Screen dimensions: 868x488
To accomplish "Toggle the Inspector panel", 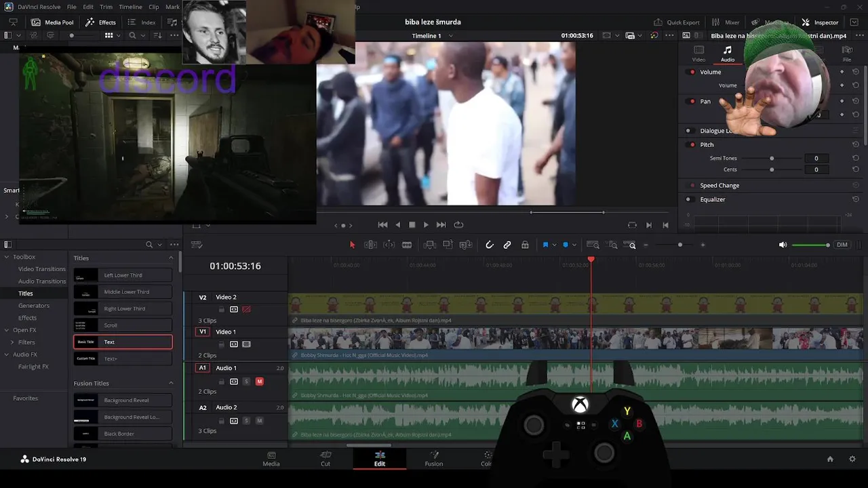I will (x=820, y=22).
